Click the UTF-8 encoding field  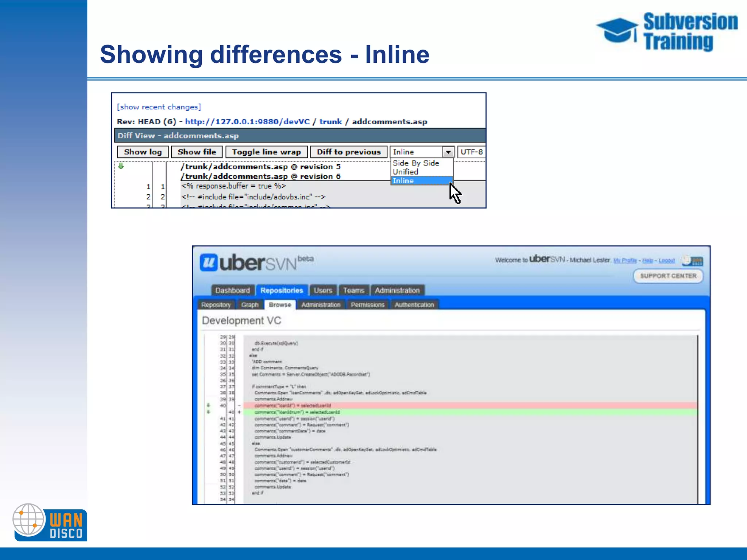click(x=471, y=152)
